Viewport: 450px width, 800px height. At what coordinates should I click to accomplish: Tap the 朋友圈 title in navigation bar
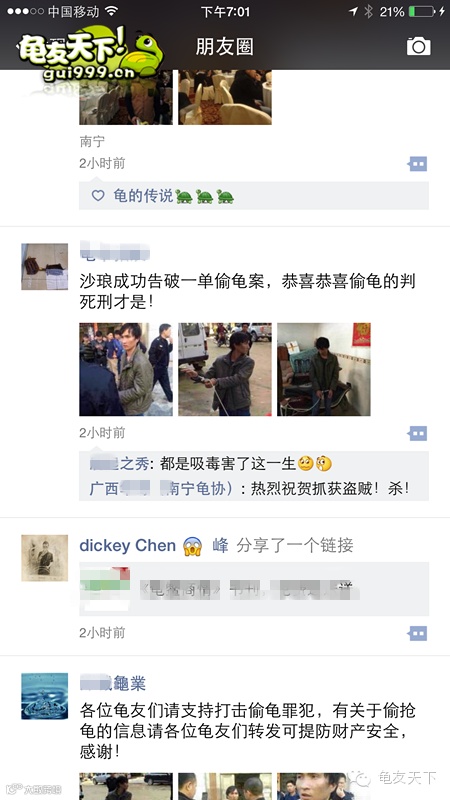224,47
